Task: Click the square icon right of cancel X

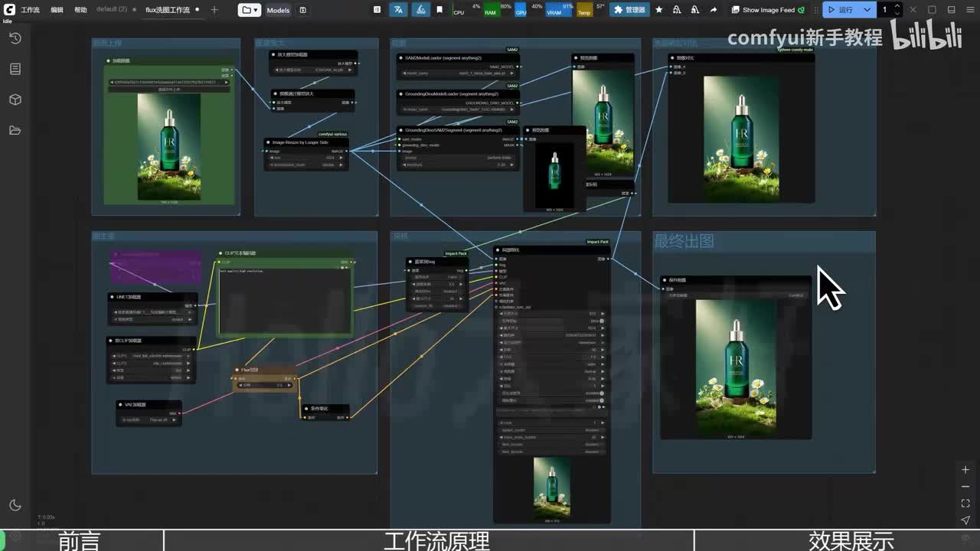Action: click(932, 10)
